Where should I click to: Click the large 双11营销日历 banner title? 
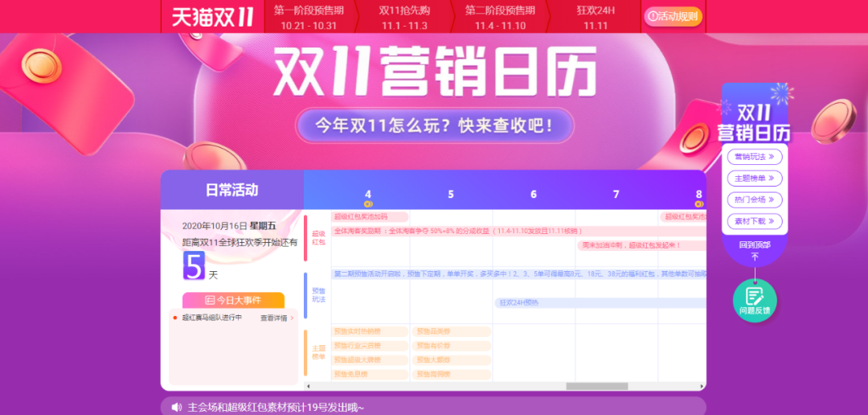coord(435,71)
